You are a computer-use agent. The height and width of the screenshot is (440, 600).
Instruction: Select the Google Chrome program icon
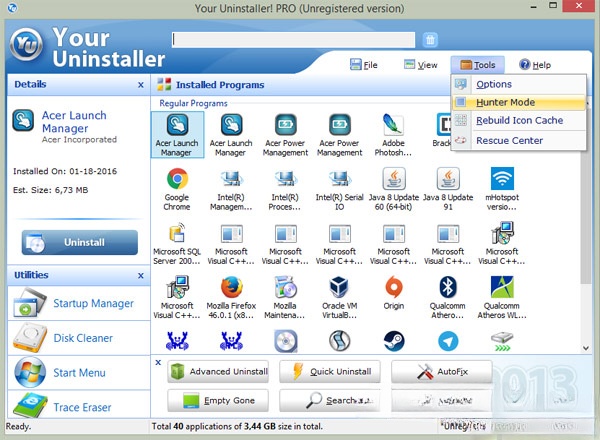click(x=177, y=189)
